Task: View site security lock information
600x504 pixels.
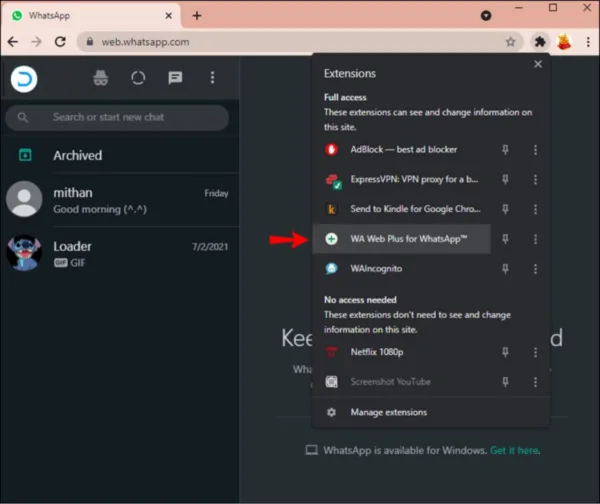Action: coord(90,42)
